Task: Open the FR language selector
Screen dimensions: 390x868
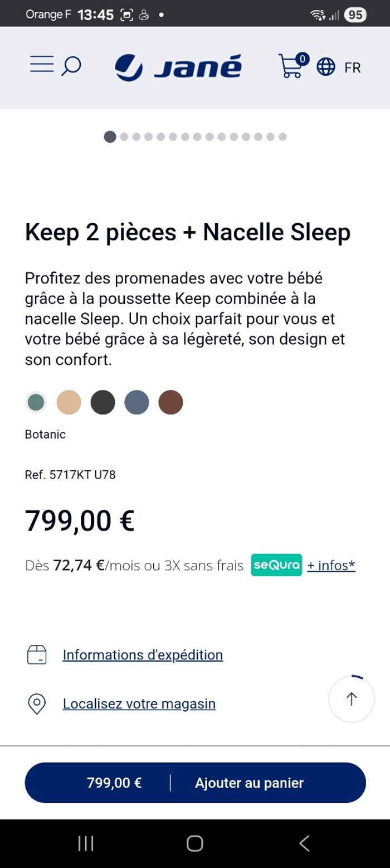Action: (x=352, y=67)
